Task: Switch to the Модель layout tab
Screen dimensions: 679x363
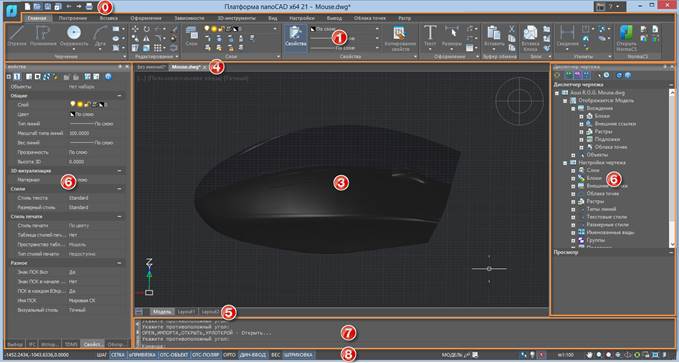Action: point(162,312)
